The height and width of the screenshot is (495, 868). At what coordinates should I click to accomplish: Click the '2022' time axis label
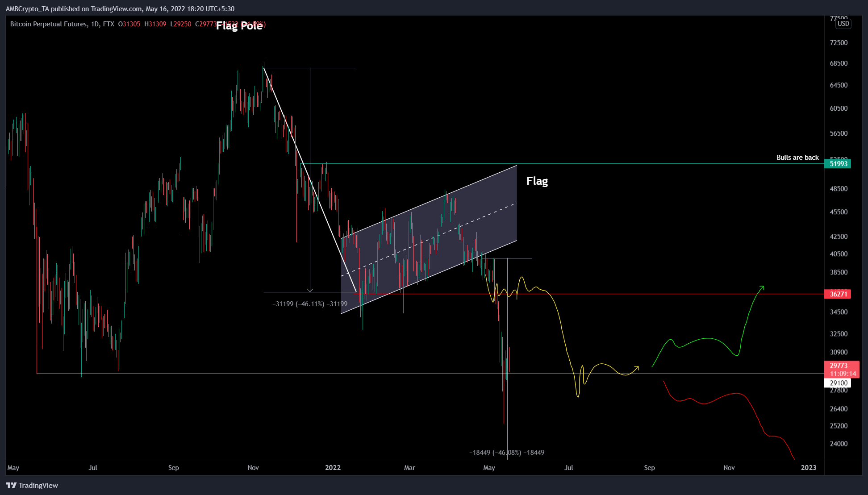[333, 467]
